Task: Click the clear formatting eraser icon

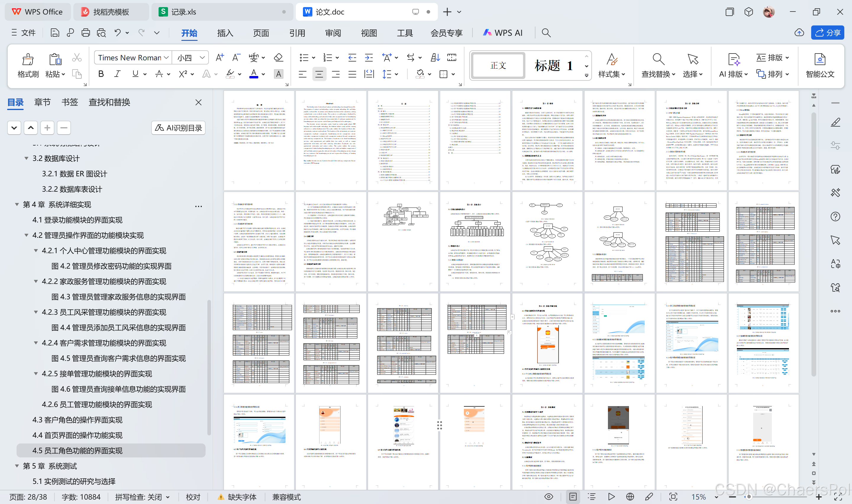Action: pos(278,57)
